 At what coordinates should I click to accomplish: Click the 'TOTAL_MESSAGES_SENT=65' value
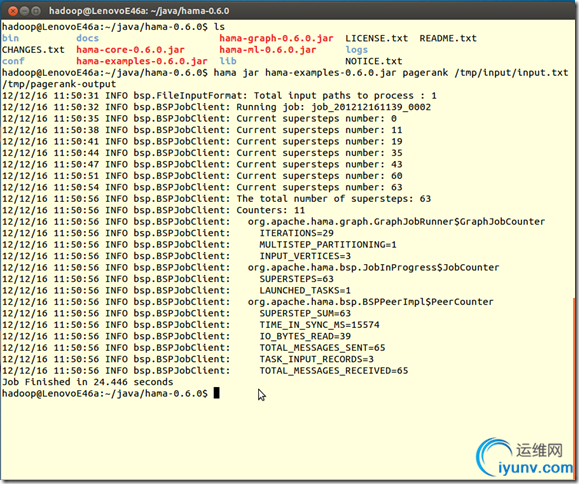[322, 347]
